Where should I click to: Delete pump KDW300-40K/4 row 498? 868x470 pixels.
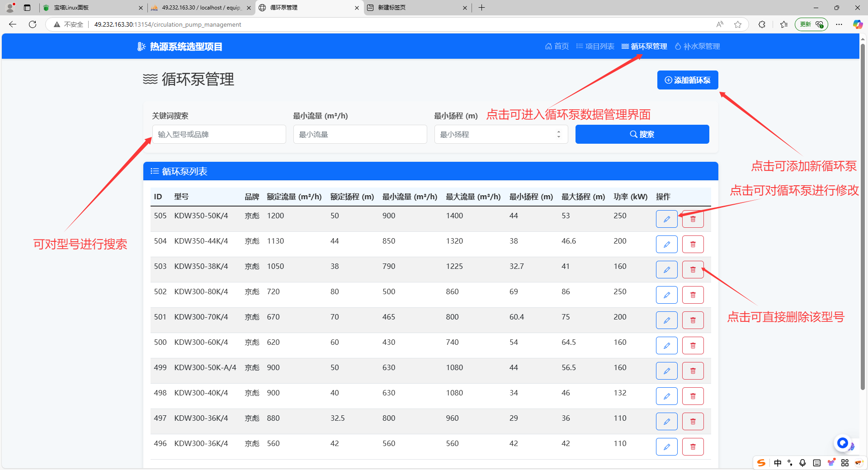(x=693, y=396)
